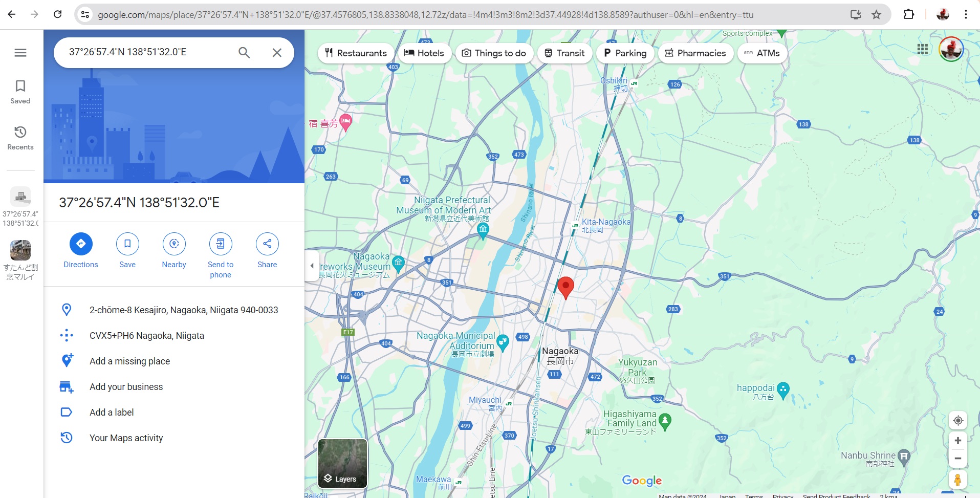Click the red dropped pin marker

(x=565, y=287)
